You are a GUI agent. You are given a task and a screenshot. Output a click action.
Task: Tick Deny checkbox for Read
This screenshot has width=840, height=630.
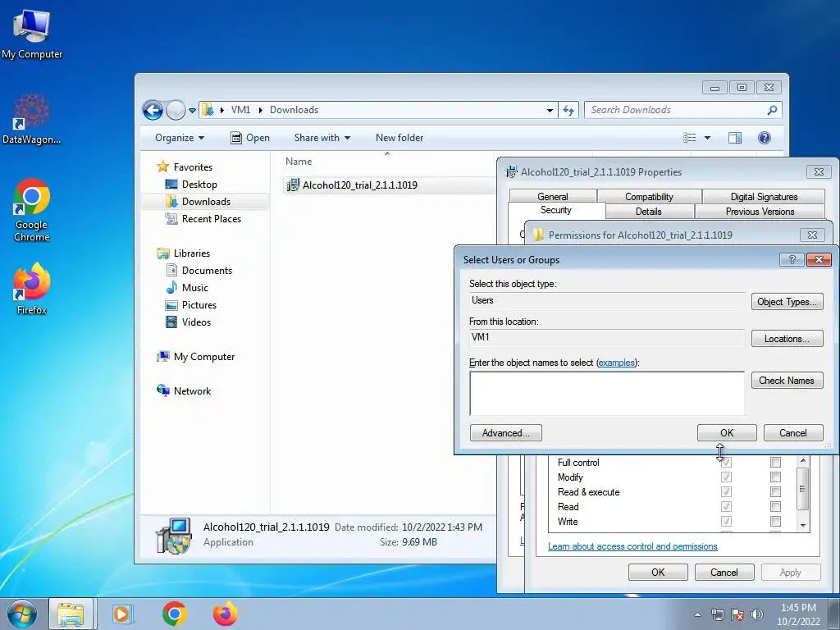[775, 507]
